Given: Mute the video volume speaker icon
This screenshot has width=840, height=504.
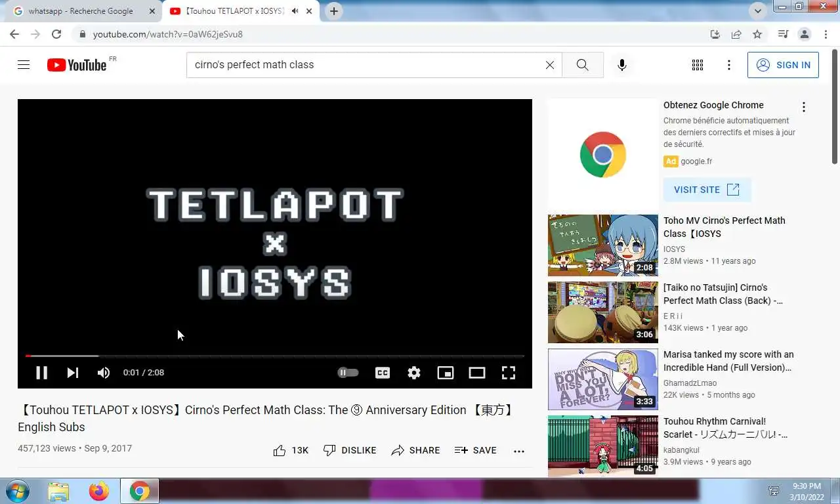Looking at the screenshot, I should pos(104,373).
